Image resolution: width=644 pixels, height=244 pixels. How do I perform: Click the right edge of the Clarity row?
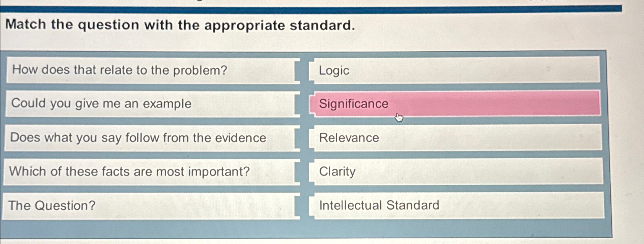[x=596, y=172]
